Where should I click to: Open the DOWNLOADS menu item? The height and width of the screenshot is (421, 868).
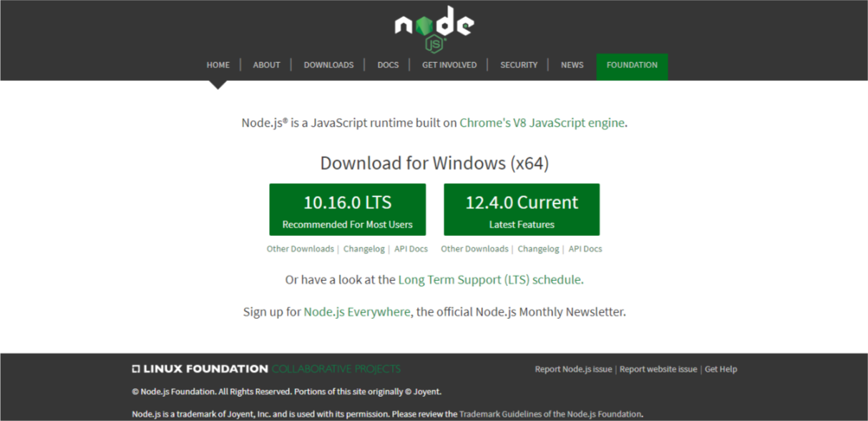click(x=328, y=64)
